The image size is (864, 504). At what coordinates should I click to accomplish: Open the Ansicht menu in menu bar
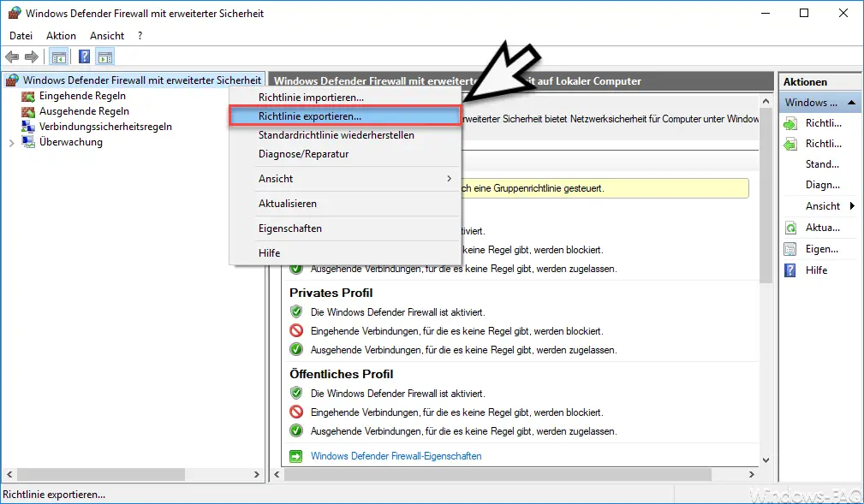(107, 36)
